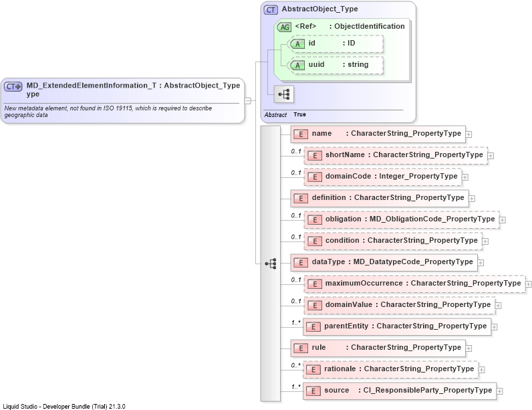Select the 0..1 cardinality of shortName

[x=296, y=151]
